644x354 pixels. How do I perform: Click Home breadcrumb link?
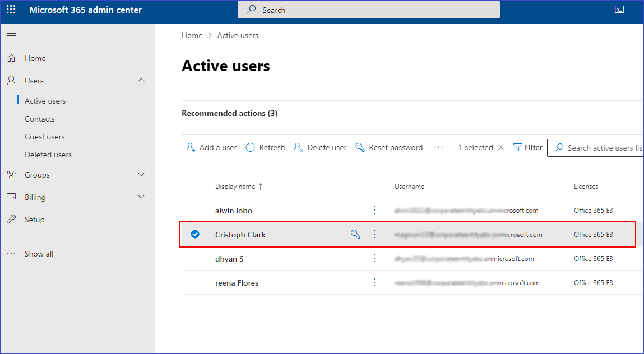coord(192,35)
